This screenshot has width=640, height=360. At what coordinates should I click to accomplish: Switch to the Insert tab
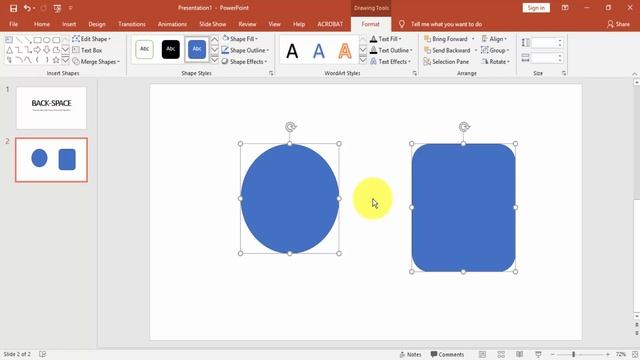coord(69,24)
